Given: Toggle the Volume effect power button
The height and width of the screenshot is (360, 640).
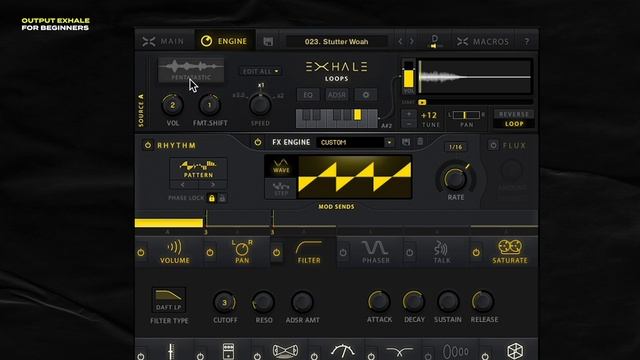Looking at the screenshot, I should click(x=141, y=253).
